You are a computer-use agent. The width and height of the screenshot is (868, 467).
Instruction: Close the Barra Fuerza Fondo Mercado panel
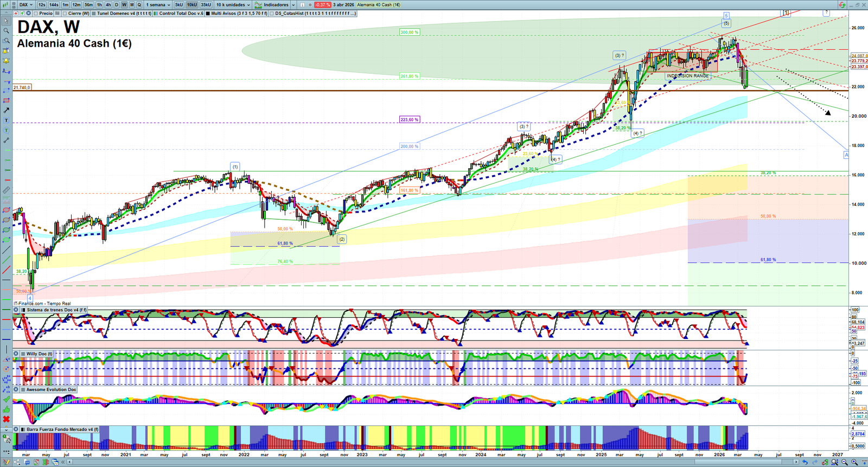coord(16,430)
